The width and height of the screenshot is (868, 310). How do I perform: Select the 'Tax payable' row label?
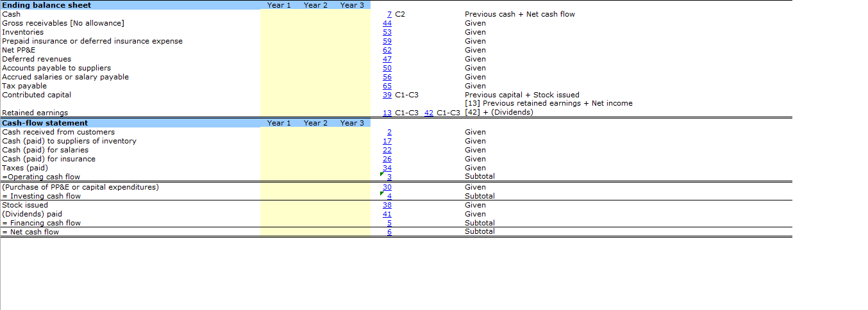click(x=24, y=86)
